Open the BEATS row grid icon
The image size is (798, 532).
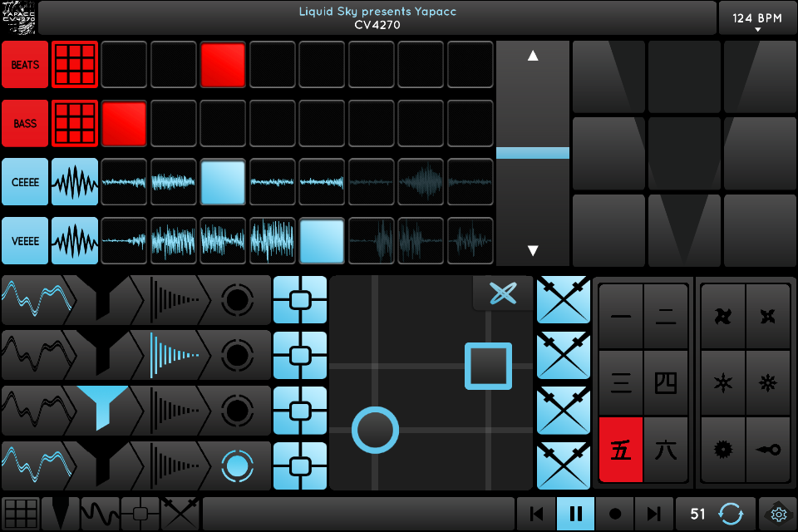tap(75, 65)
